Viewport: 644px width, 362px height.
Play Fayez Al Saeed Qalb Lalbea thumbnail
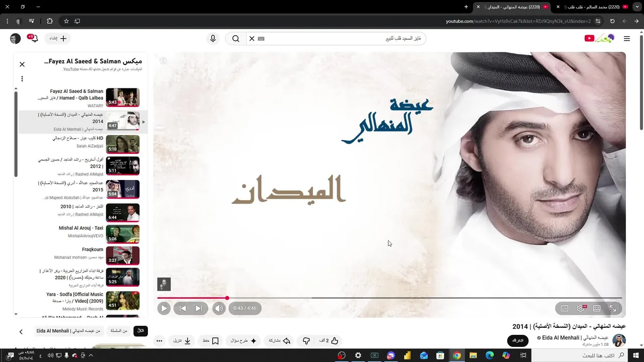point(123,97)
